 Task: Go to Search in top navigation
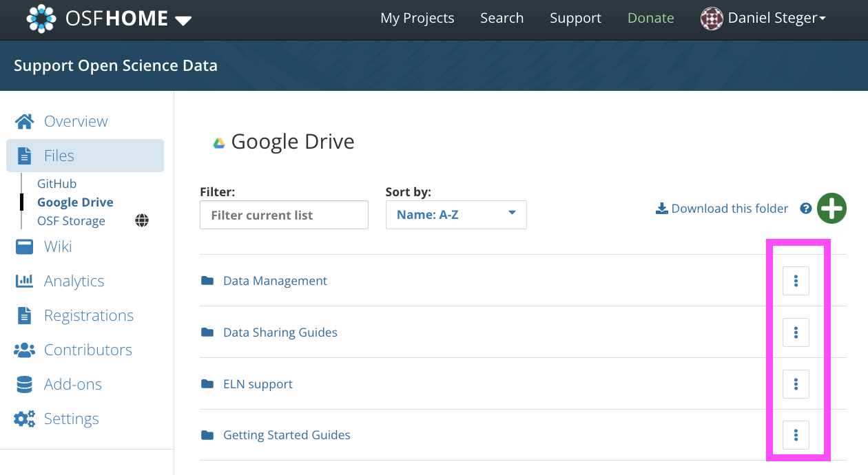point(502,19)
